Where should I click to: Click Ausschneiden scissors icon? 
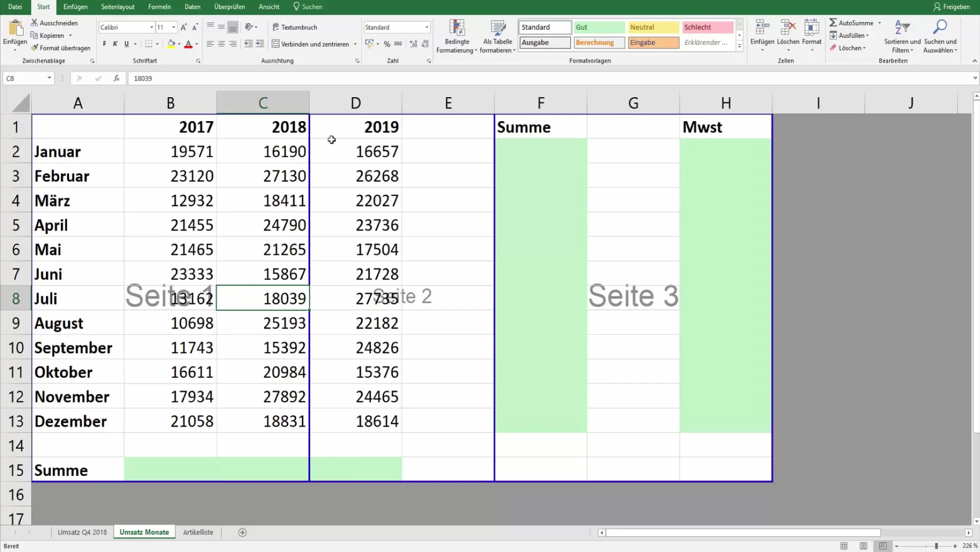click(x=34, y=23)
